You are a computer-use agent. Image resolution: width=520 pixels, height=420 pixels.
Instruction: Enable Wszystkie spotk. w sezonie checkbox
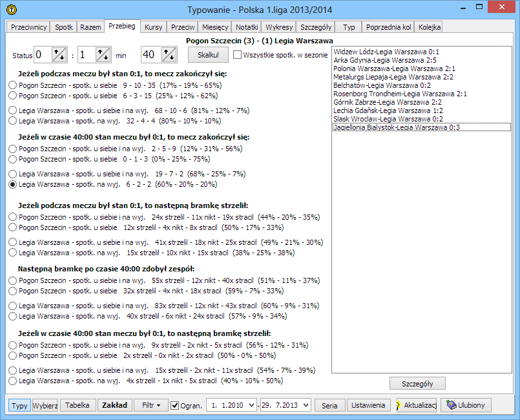pos(237,55)
